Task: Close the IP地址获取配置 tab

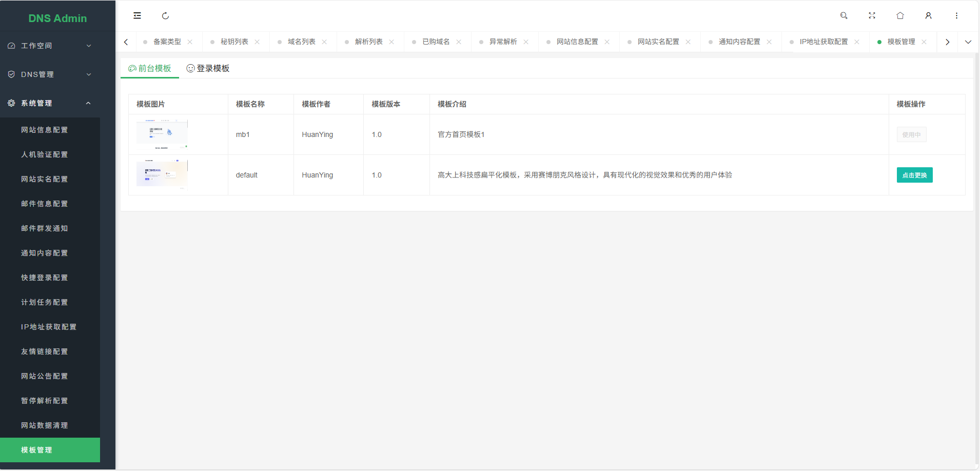Action: [x=857, y=42]
